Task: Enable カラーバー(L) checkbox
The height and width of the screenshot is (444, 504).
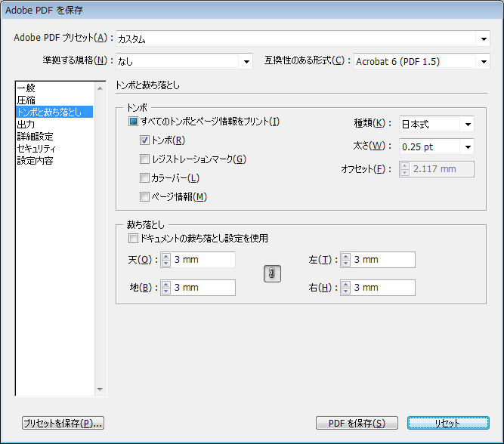Action: click(x=144, y=177)
